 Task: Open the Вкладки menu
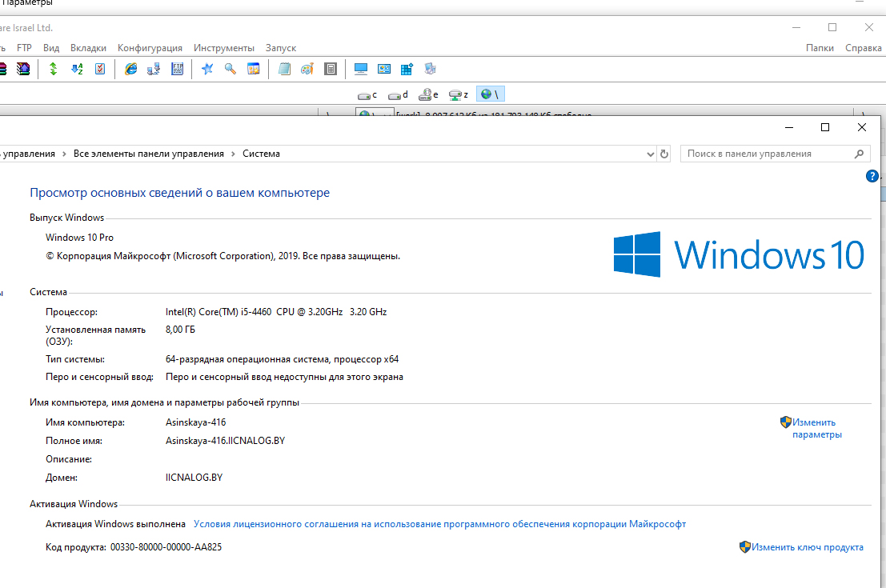88,48
